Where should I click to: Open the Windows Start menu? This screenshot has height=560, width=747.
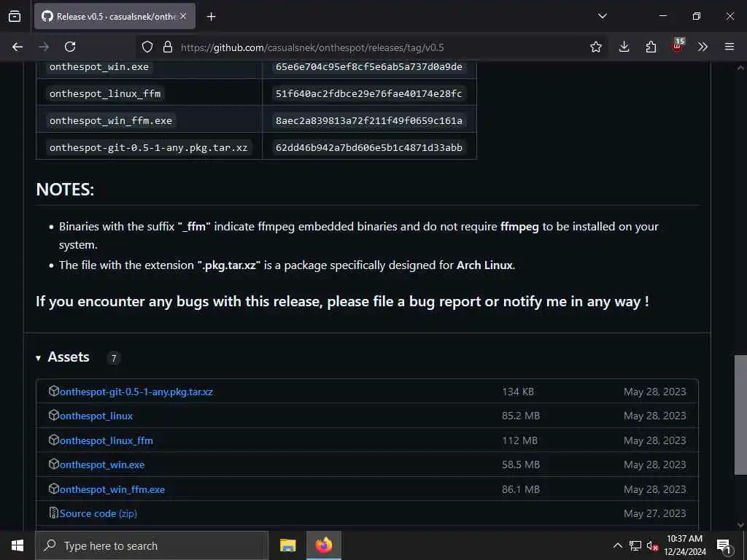click(x=18, y=545)
